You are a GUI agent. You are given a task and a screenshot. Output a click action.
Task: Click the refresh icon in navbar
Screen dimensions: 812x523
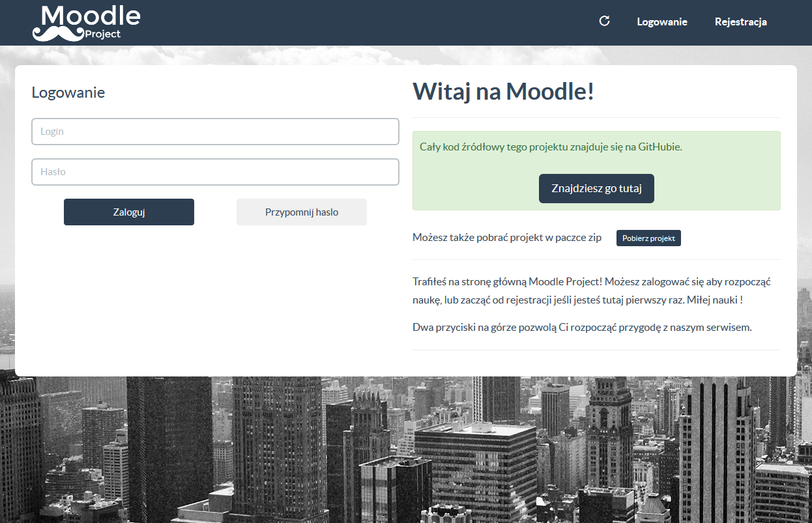tap(604, 21)
